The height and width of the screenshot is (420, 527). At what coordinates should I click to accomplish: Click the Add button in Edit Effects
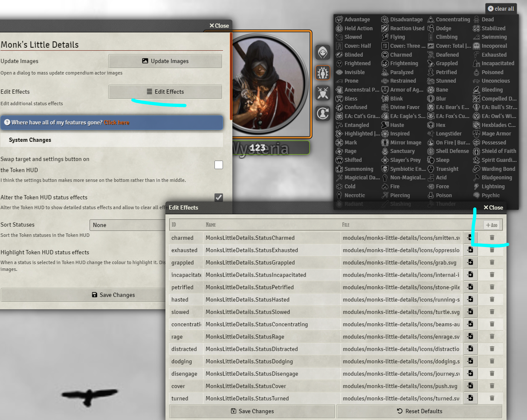tap(492, 225)
